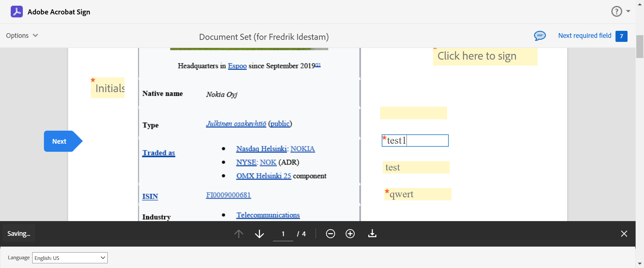This screenshot has height=268, width=644.
Task: Open the Nasdaq Helsinki link
Action: coord(261,149)
